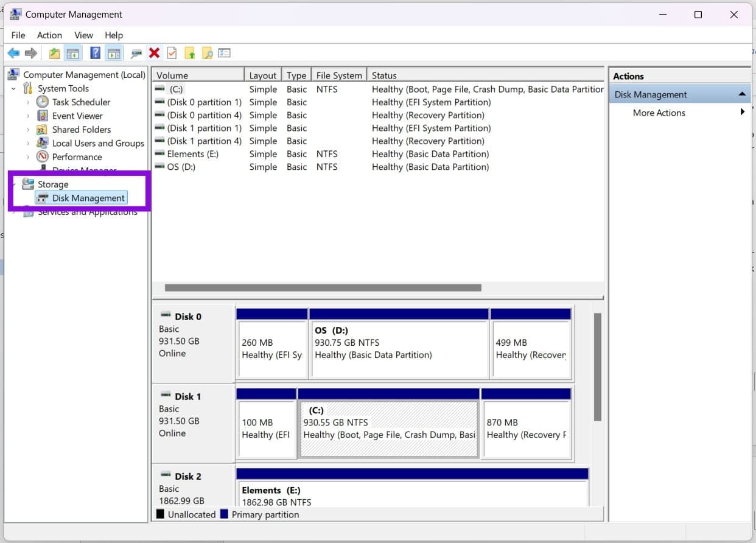Expand Local Users and Groups node

pyautogui.click(x=28, y=143)
